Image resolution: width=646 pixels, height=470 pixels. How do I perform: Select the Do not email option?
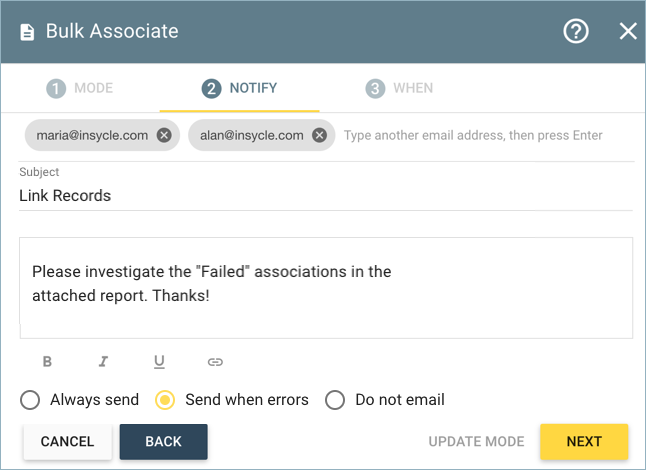click(x=385, y=400)
